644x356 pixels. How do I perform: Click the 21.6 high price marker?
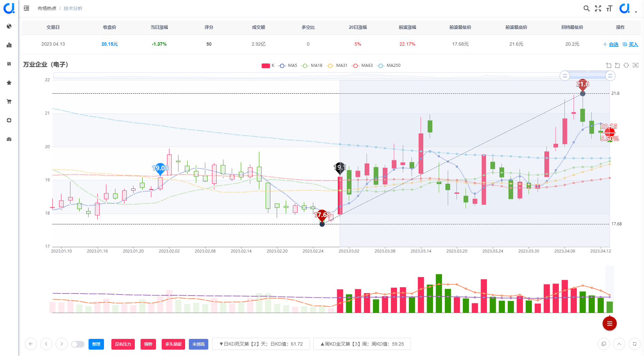[x=583, y=85]
